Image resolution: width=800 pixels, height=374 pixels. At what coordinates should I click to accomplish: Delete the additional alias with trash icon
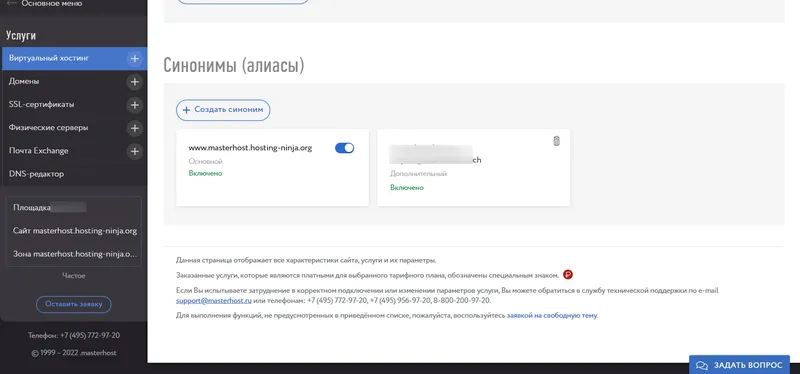point(557,141)
